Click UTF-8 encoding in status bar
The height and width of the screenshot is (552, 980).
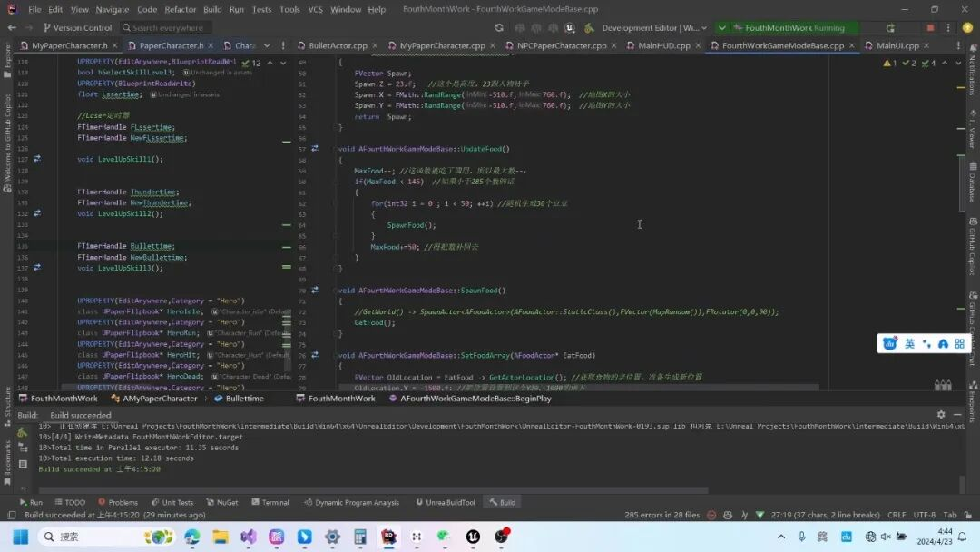[924, 515]
